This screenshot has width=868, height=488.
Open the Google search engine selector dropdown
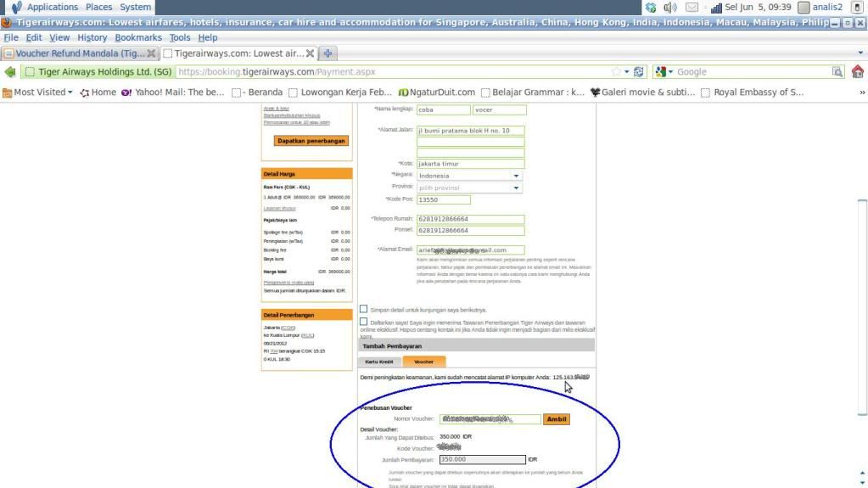pos(664,72)
